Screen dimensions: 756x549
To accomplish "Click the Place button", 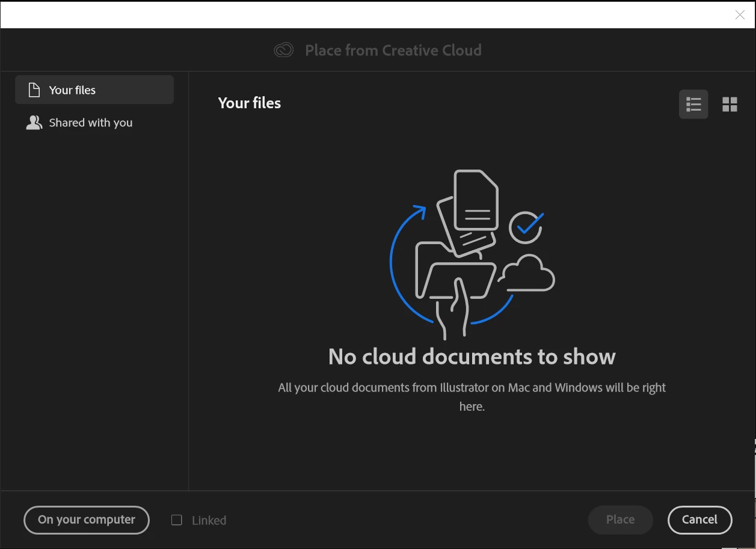I will click(x=620, y=520).
